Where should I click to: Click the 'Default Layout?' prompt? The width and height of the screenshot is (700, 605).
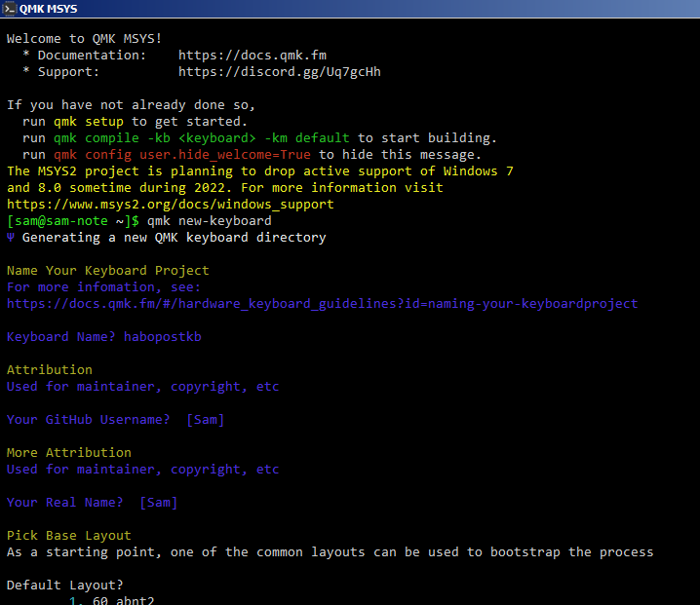click(64, 586)
